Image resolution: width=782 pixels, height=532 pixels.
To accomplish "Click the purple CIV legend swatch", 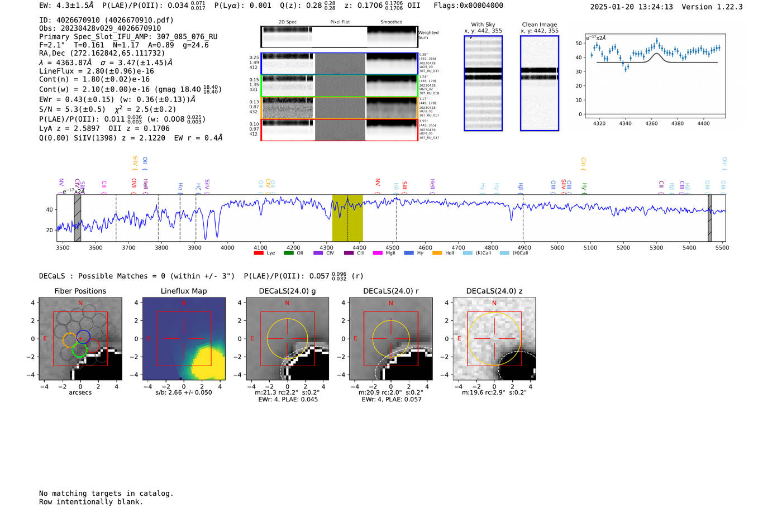I will click(x=318, y=253).
